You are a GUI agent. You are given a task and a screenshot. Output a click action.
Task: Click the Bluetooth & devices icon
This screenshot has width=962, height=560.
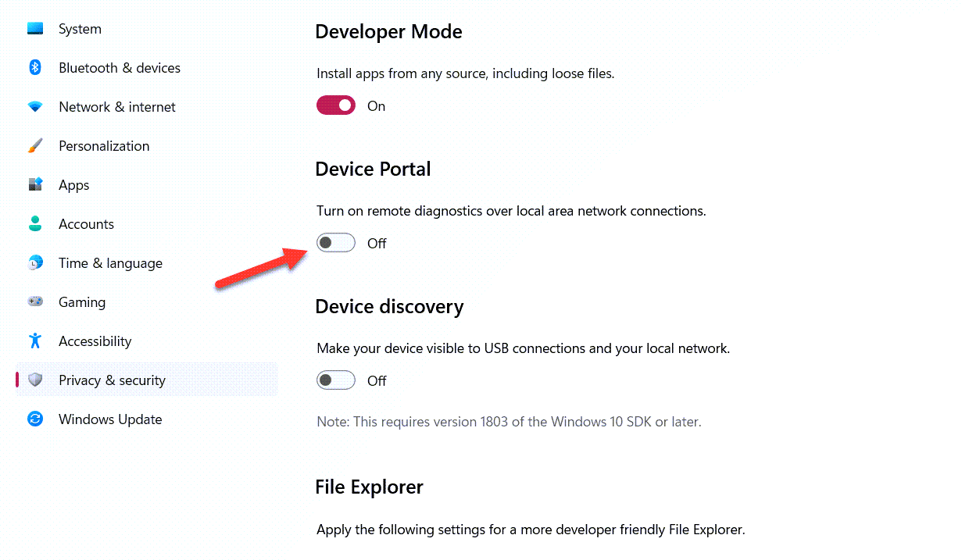[35, 68]
